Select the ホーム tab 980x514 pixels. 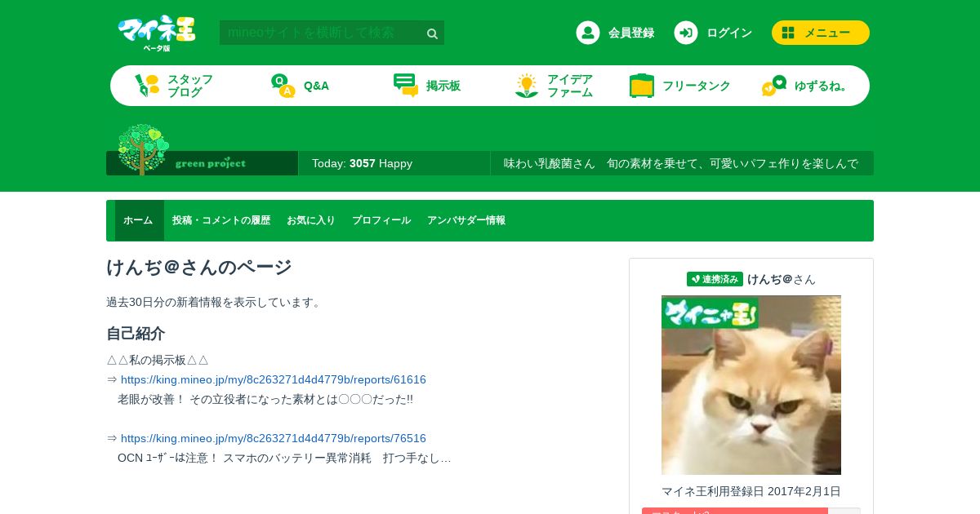tap(139, 220)
